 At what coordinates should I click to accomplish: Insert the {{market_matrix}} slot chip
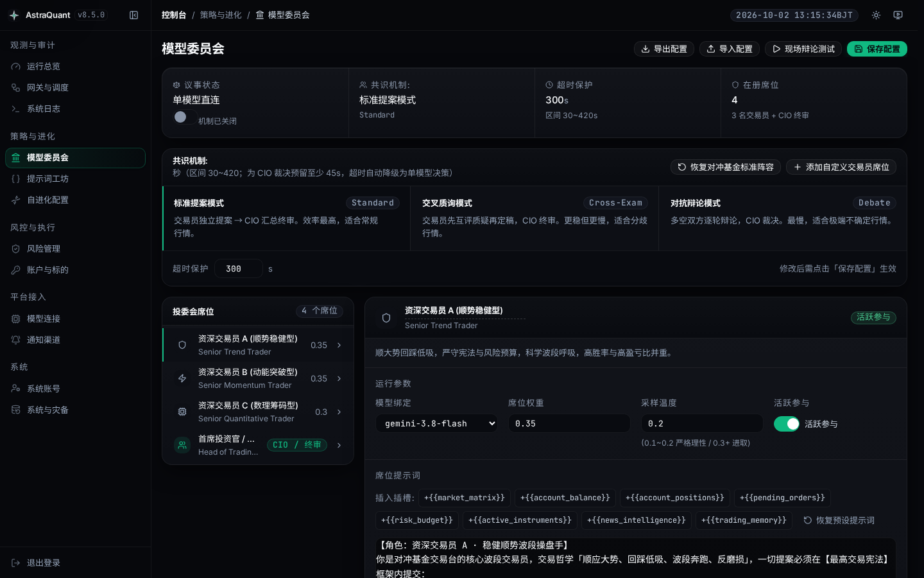click(x=465, y=498)
